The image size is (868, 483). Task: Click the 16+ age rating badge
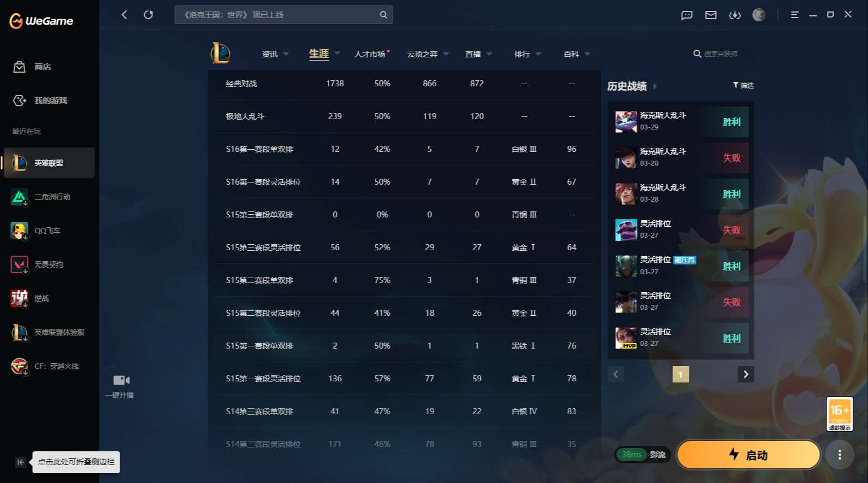[x=840, y=414]
